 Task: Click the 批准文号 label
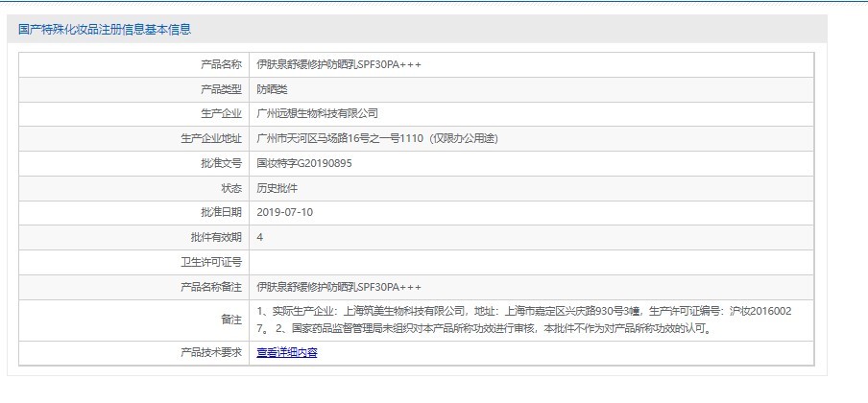(222, 163)
